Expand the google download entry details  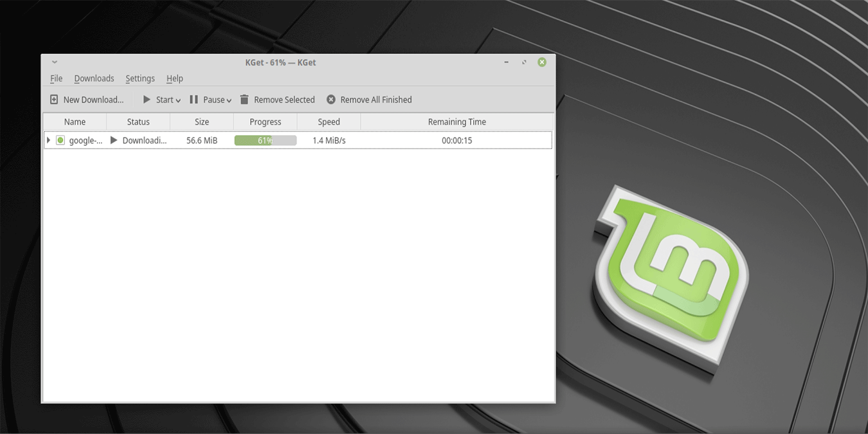click(x=48, y=140)
